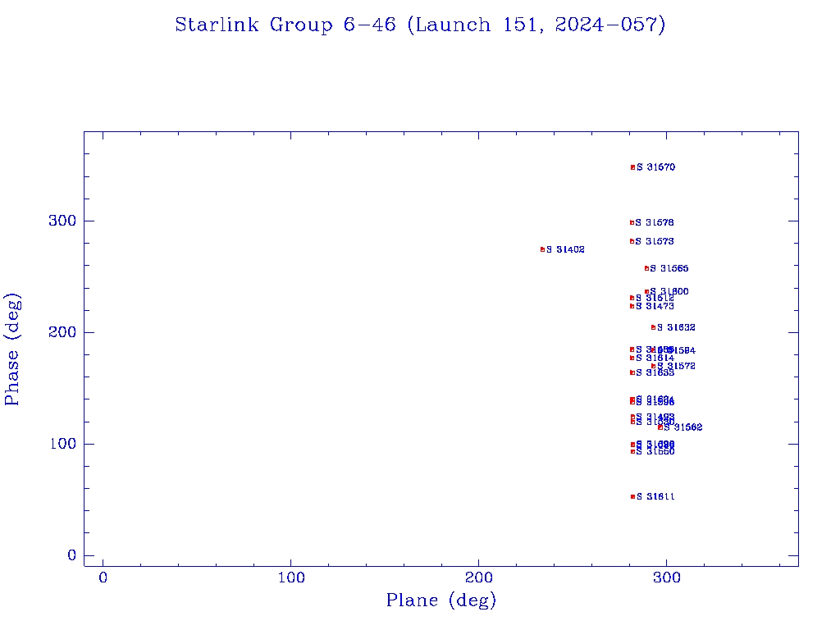Screen dimensions: 840x630
Task: Click the y-axis tick label '0'
Action: pos(72,555)
